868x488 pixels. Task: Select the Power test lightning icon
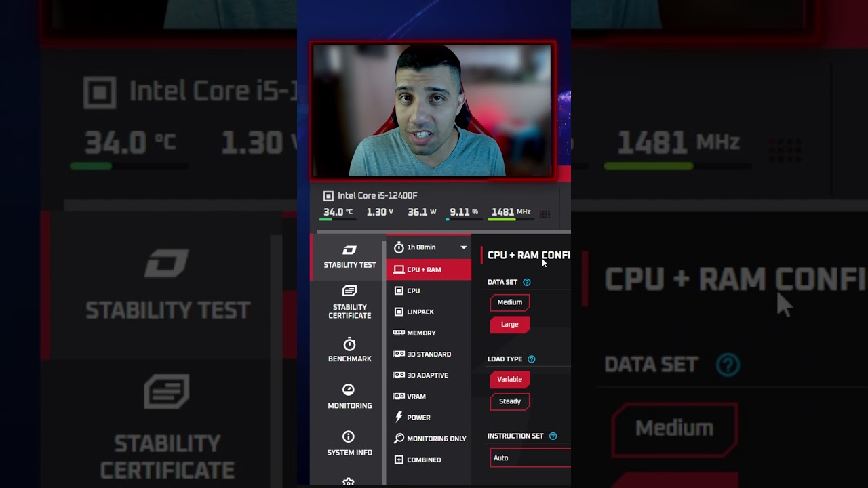click(x=399, y=418)
